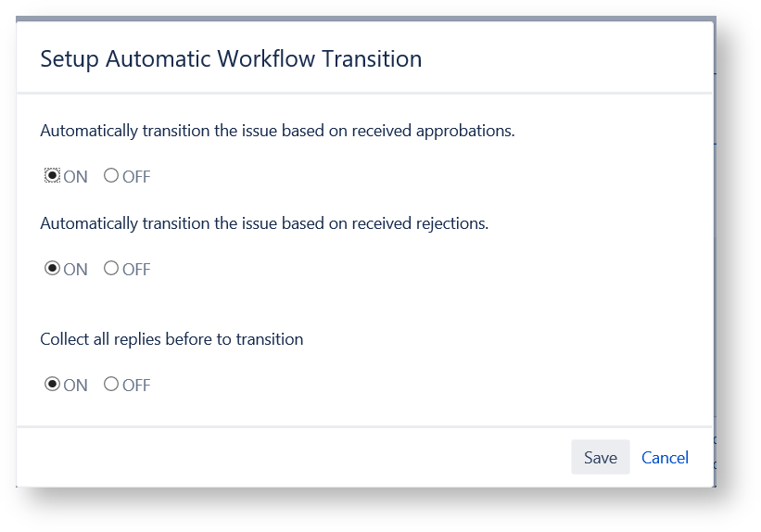
Task: Click the OFF label under approbations text
Action: pos(136,177)
